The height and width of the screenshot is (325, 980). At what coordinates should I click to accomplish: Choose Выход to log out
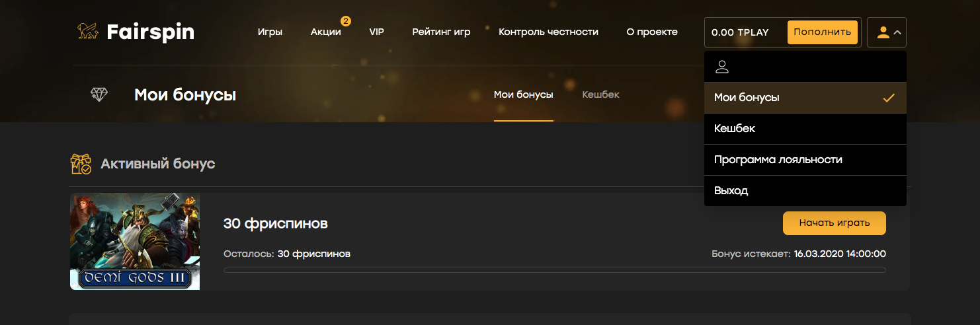[731, 191]
